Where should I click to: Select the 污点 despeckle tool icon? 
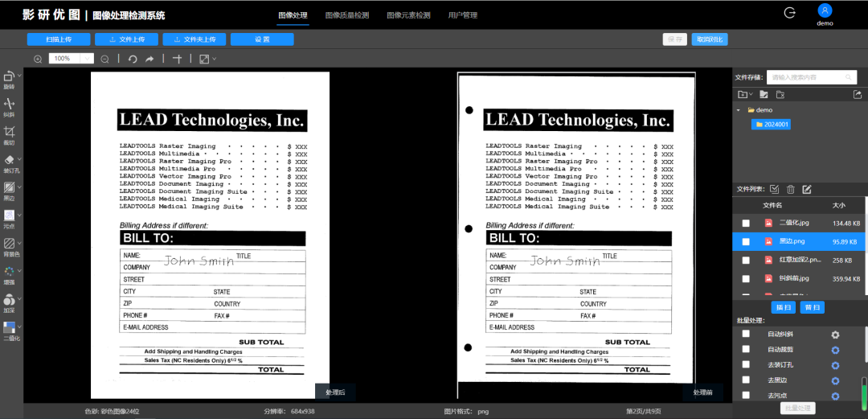(x=9, y=215)
